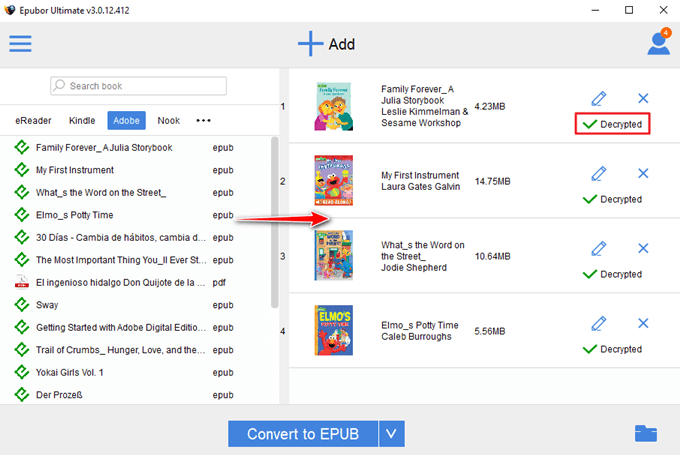Click the PDF icon beside Don Quijote

pos(22,282)
